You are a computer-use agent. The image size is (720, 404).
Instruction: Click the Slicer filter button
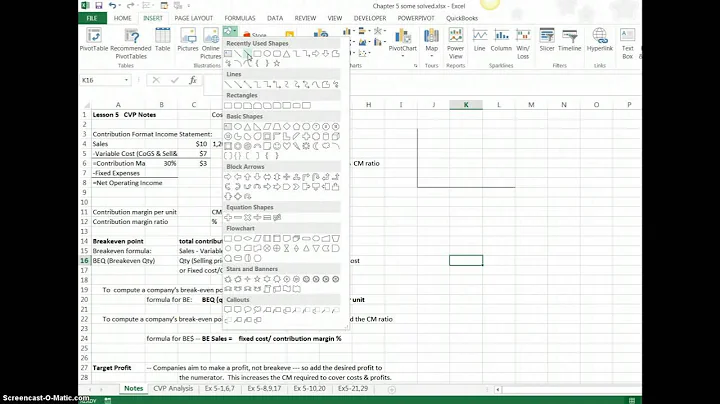pos(547,40)
